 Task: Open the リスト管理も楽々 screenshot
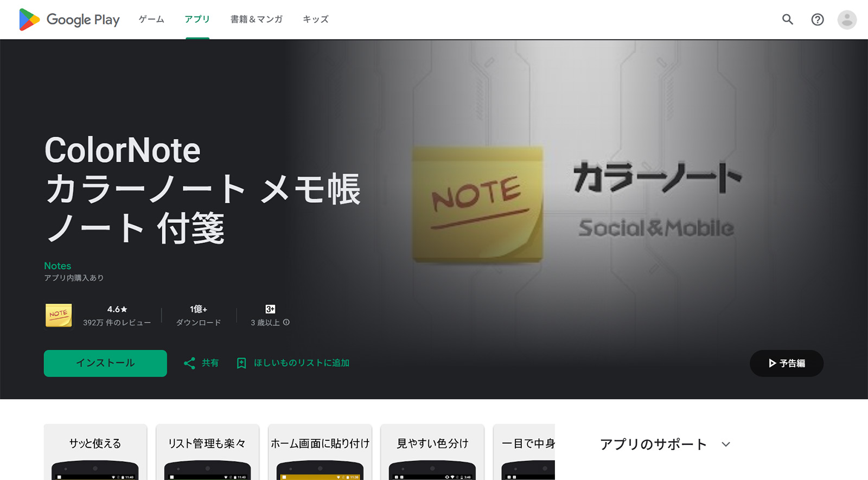point(207,452)
